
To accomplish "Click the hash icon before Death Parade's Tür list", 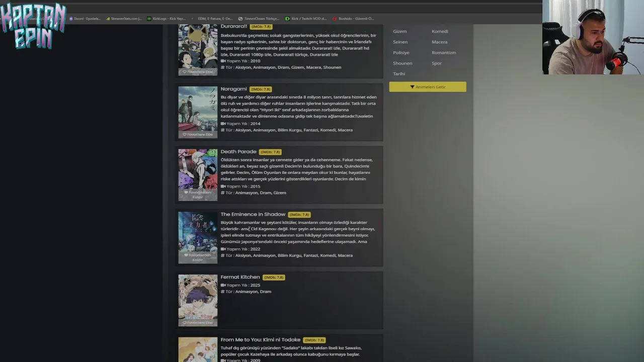I will point(222,193).
